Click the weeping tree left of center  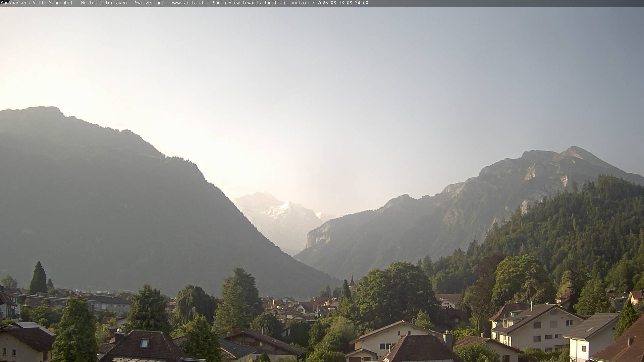point(193,303)
